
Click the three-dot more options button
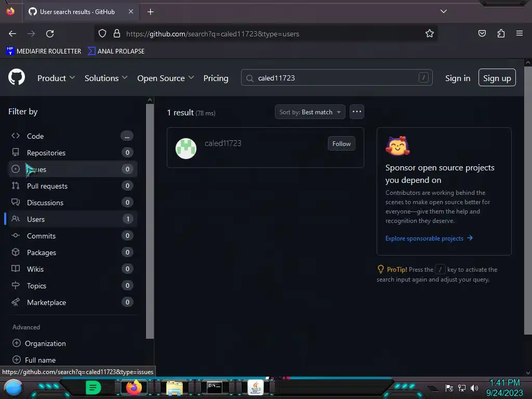click(x=356, y=112)
